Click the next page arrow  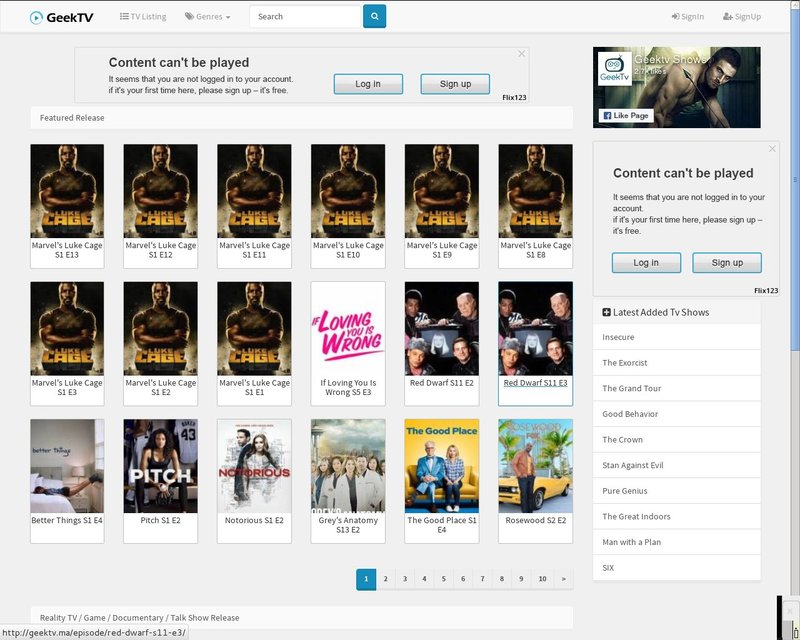point(563,579)
